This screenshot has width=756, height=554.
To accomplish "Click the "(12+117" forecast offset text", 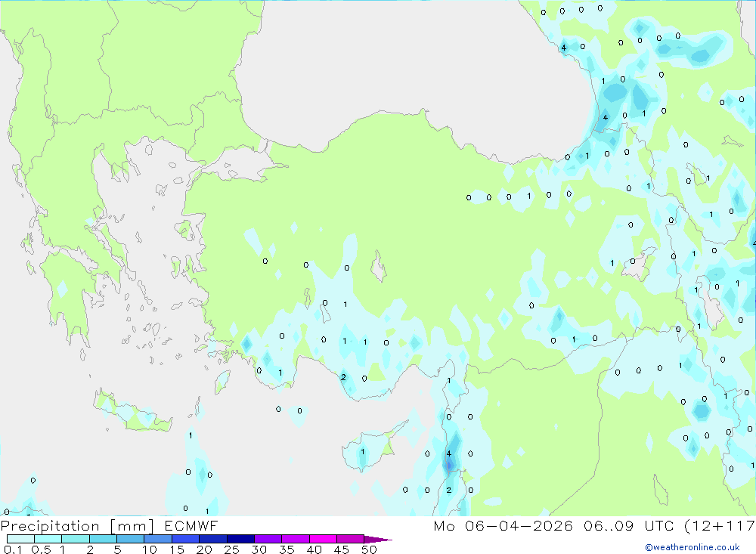I will click(720, 525).
